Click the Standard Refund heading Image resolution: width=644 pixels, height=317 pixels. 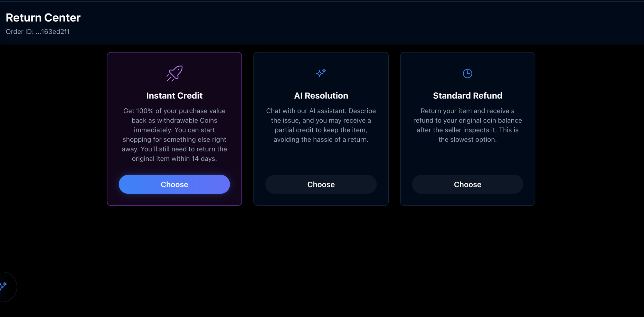pyautogui.click(x=468, y=95)
